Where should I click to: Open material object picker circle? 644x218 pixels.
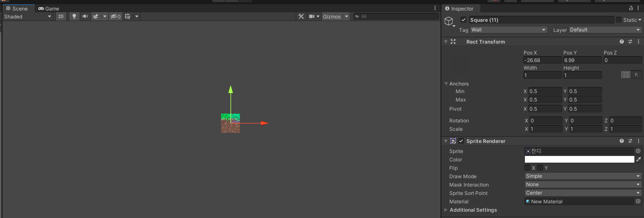638,201
